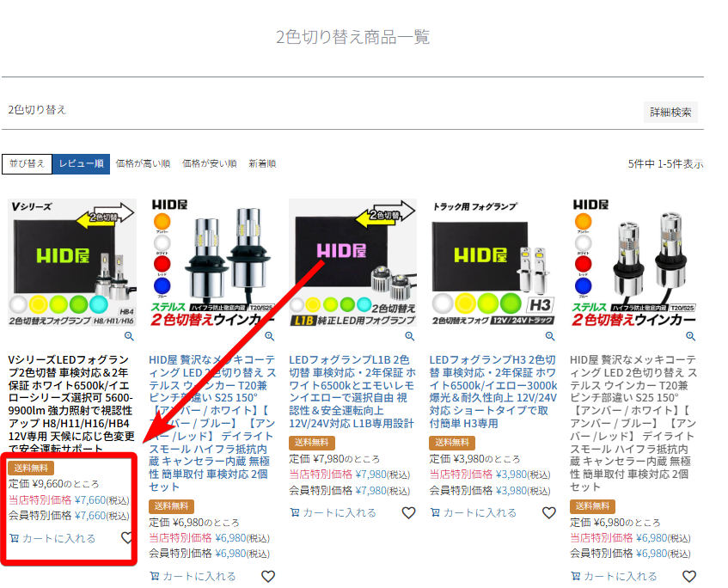This screenshot has height=588, width=728.
Task: Favorite the L1B fog lamp with heart icon
Action: pos(408,512)
